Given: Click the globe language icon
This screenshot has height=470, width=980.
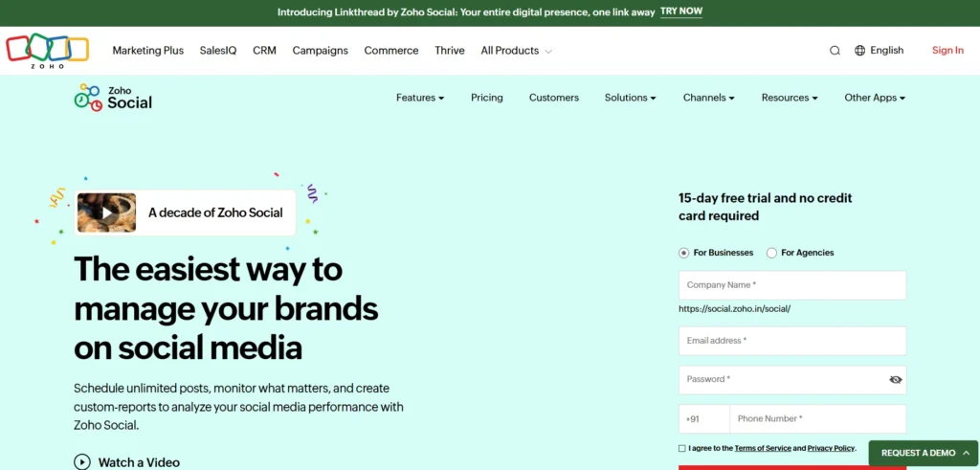Looking at the screenshot, I should [x=860, y=51].
